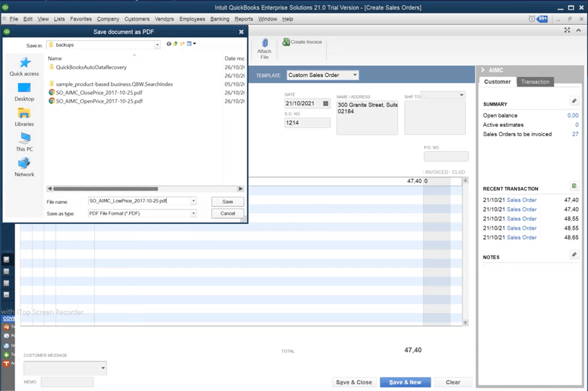
Task: Open the Vendors menu
Action: [x=164, y=19]
